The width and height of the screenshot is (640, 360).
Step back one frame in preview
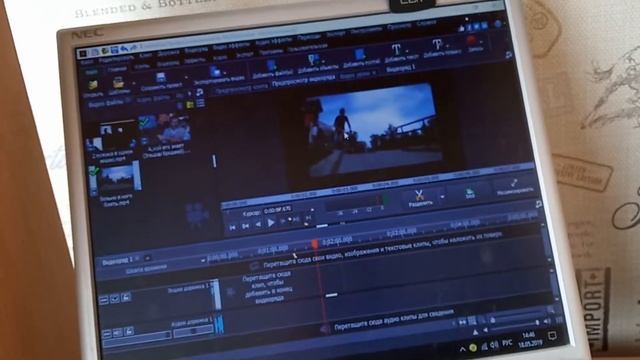pyautogui.click(x=258, y=224)
